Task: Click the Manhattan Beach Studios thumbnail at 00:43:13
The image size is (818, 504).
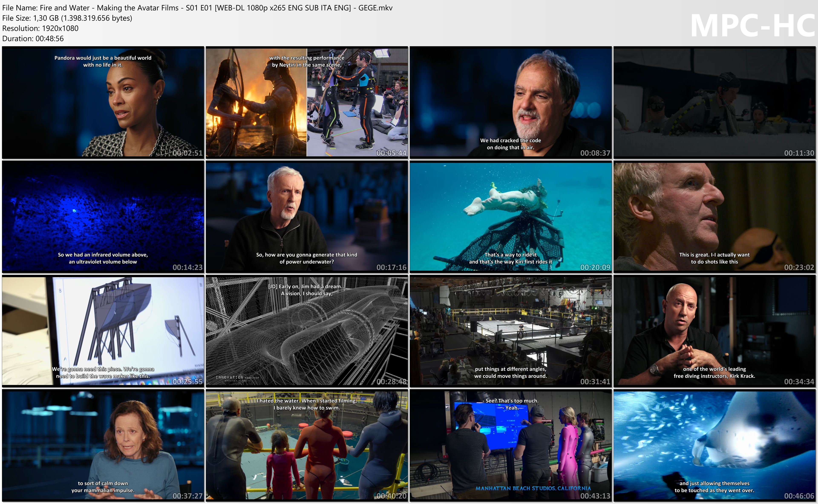Action: click(510, 445)
